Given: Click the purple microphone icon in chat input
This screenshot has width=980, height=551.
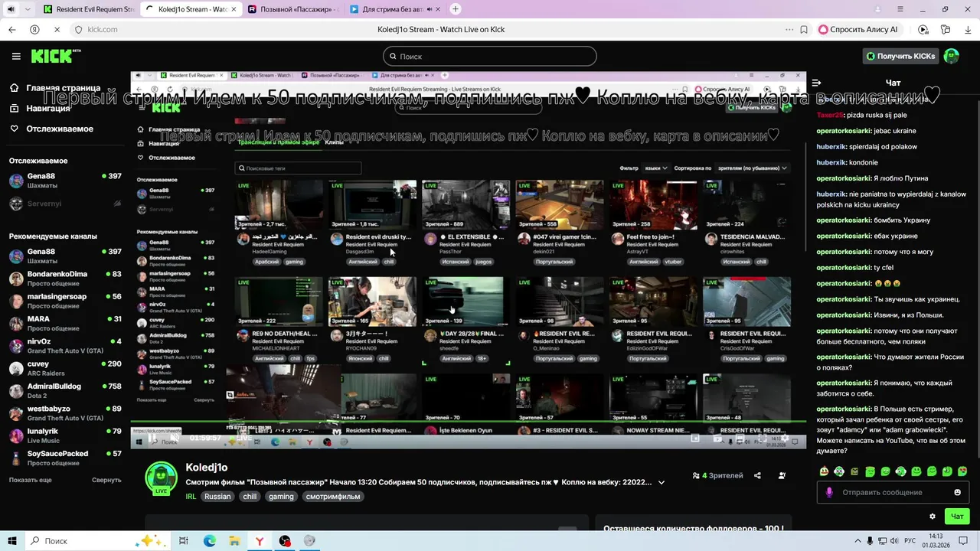Looking at the screenshot, I should (828, 492).
